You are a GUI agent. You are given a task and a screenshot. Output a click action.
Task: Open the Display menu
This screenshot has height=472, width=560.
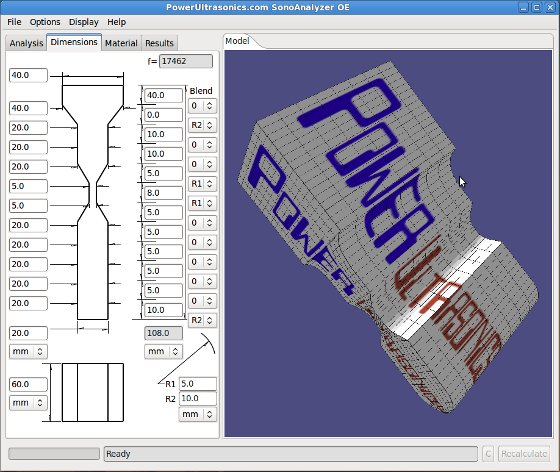pos(84,22)
